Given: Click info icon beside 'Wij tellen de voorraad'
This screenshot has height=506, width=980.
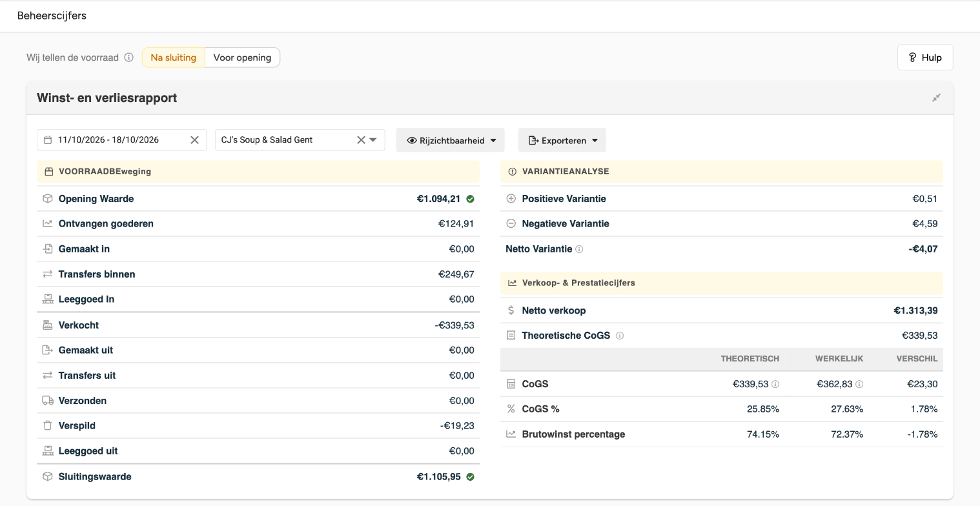Looking at the screenshot, I should click(128, 57).
